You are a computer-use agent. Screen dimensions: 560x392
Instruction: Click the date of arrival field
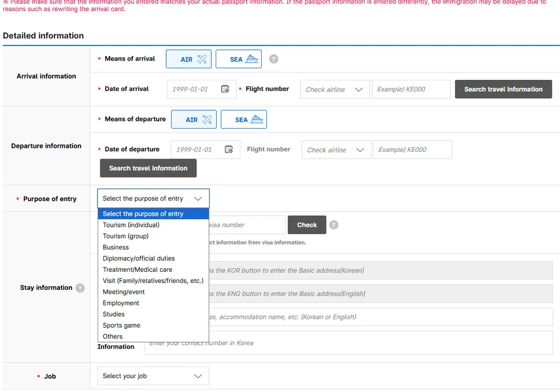pos(201,89)
